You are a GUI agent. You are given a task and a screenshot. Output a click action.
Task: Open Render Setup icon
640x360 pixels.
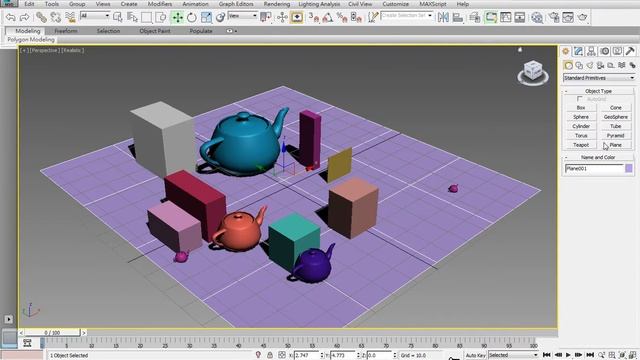[553, 17]
